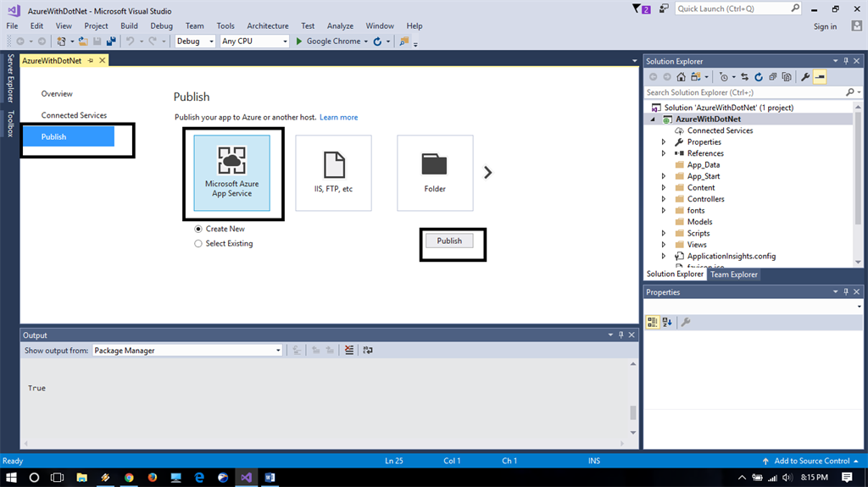868x487 pixels.
Task: Click Add to Source Control
Action: pyautogui.click(x=811, y=461)
